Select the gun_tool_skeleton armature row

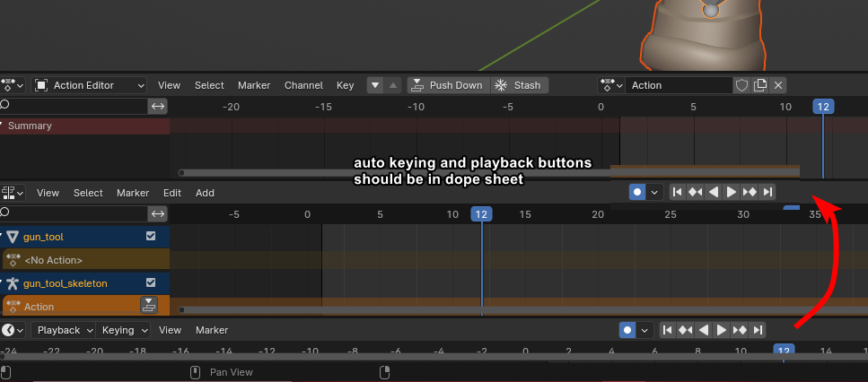click(x=84, y=283)
